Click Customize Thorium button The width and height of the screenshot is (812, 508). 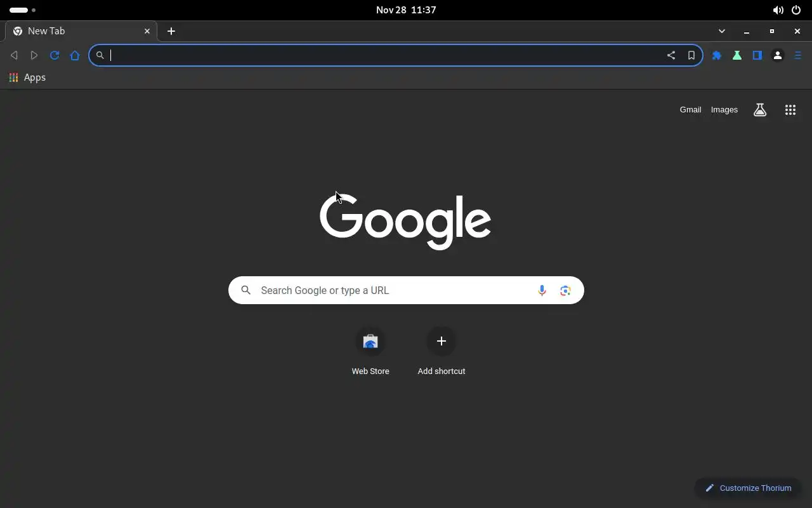click(748, 488)
